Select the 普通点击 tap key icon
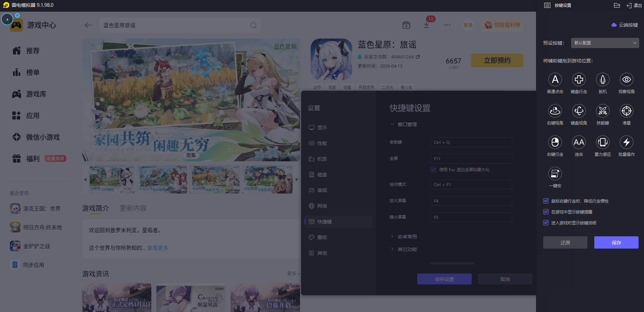 point(555,79)
